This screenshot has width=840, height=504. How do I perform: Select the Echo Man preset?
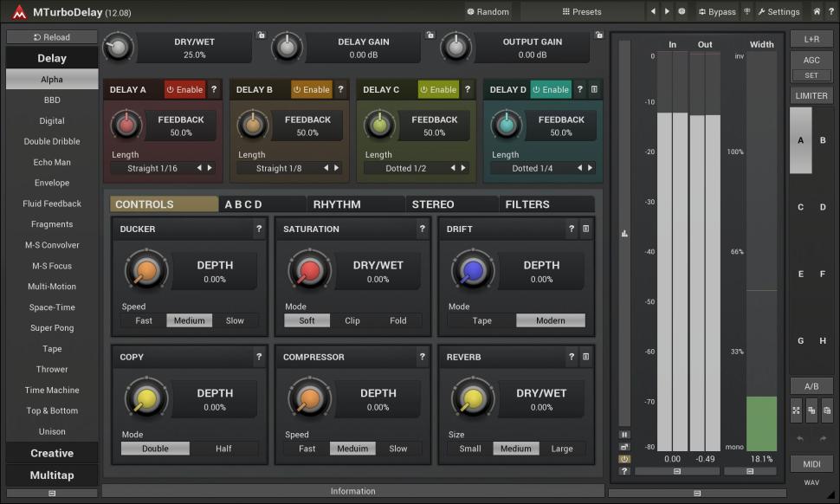pos(51,162)
